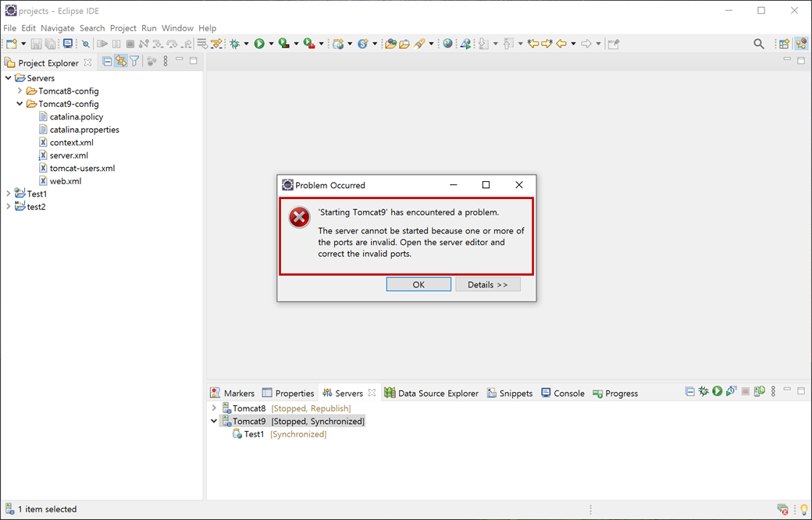Click the magnifier Search icon in toolbar
Screen dimensions: 812x520
tap(759, 44)
